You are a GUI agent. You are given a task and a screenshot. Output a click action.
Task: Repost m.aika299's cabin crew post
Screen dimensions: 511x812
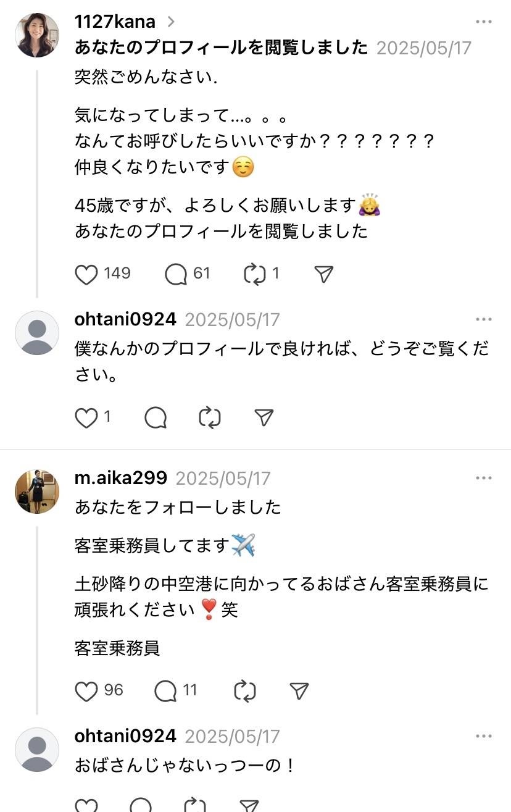[245, 691]
